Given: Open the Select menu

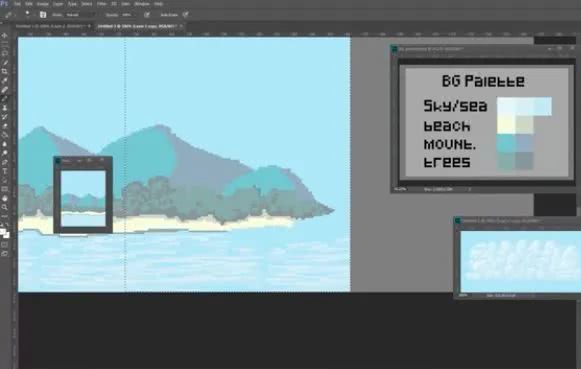Looking at the screenshot, I should pyautogui.click(x=86, y=4).
